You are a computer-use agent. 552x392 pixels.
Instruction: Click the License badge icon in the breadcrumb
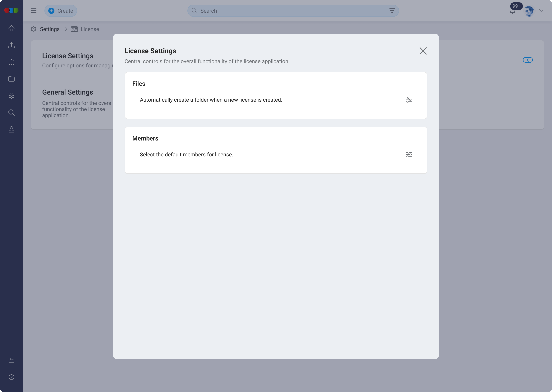[x=74, y=29]
